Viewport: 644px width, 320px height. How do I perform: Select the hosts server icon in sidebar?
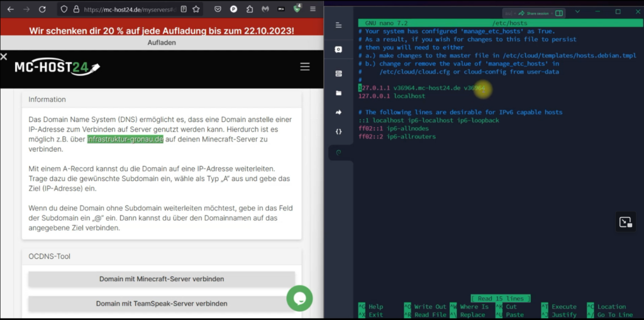click(x=338, y=74)
